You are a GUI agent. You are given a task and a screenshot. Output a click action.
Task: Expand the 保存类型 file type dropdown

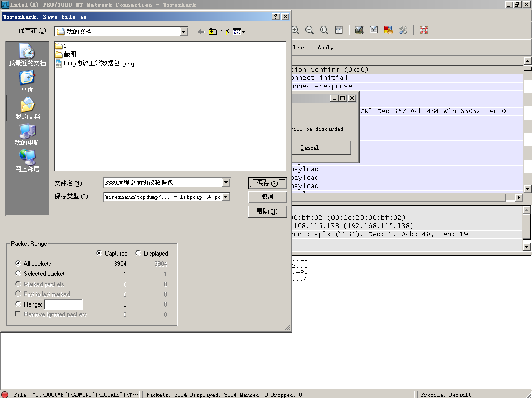pos(226,197)
